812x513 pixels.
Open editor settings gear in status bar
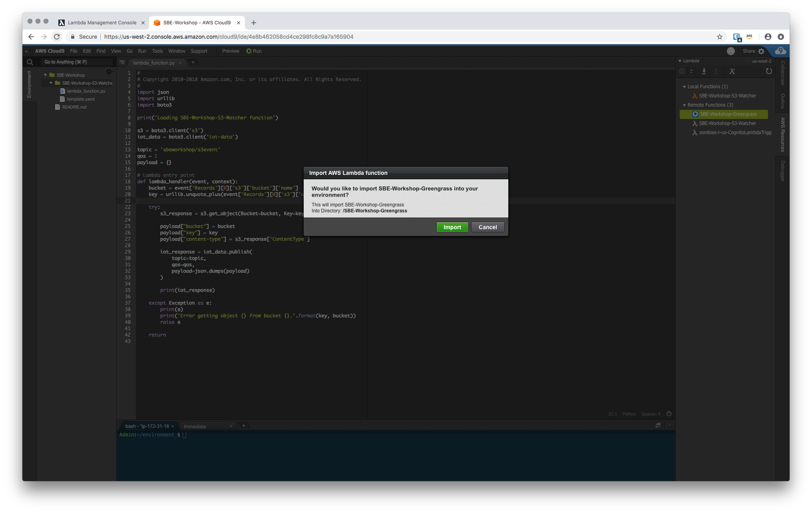pos(669,414)
